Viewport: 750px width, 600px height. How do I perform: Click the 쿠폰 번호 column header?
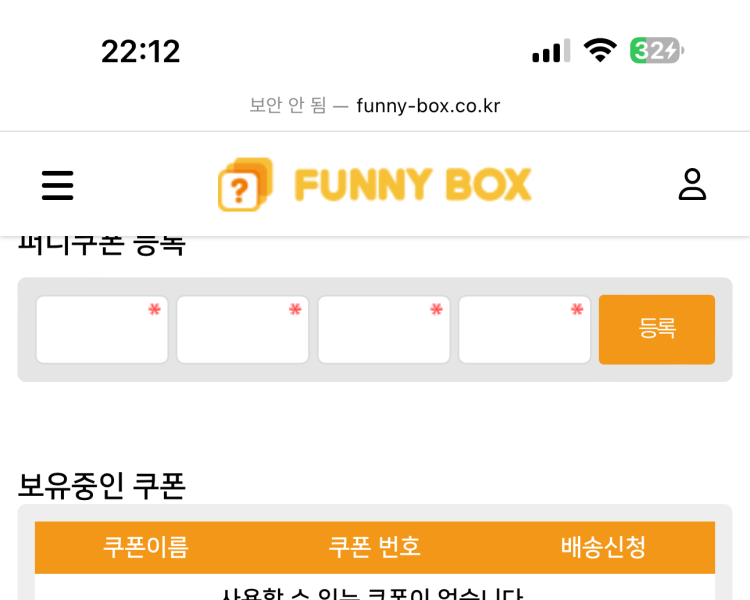[374, 547]
